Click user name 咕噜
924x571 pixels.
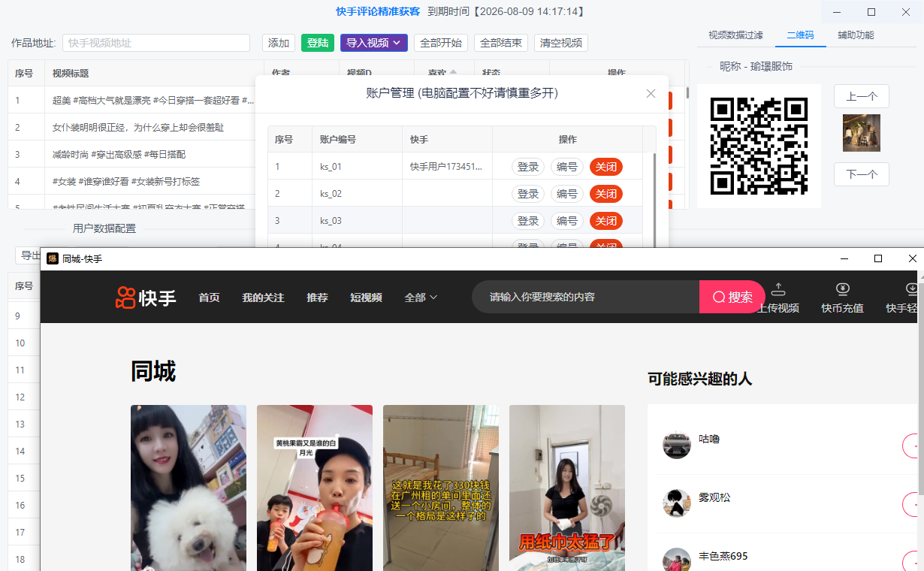[x=709, y=439]
